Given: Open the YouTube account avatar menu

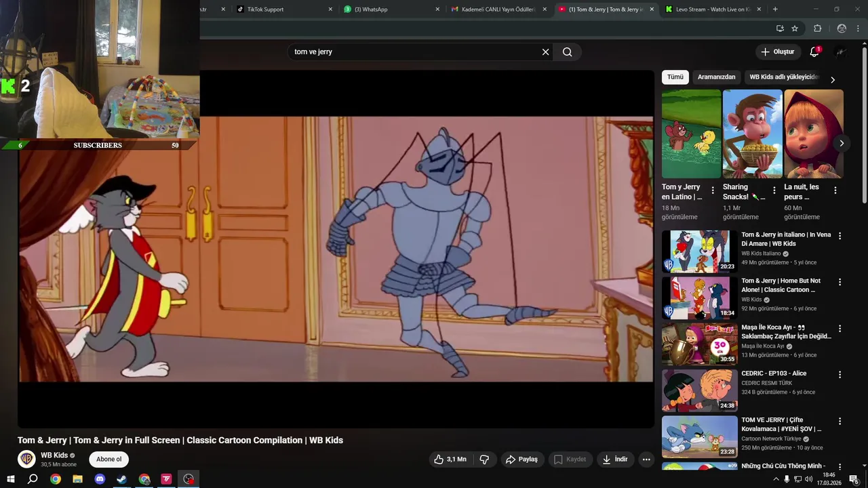Looking at the screenshot, I should pos(841,52).
